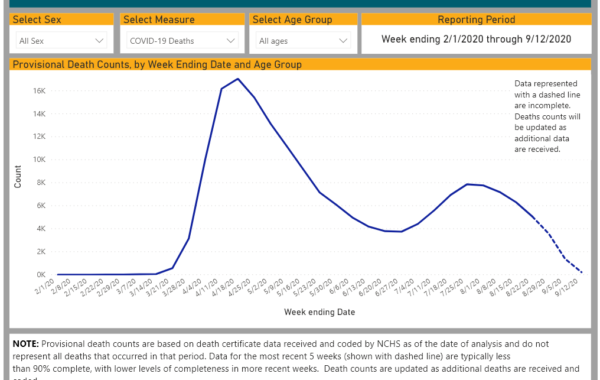Click the dashed line data note text

pyautogui.click(x=547, y=116)
